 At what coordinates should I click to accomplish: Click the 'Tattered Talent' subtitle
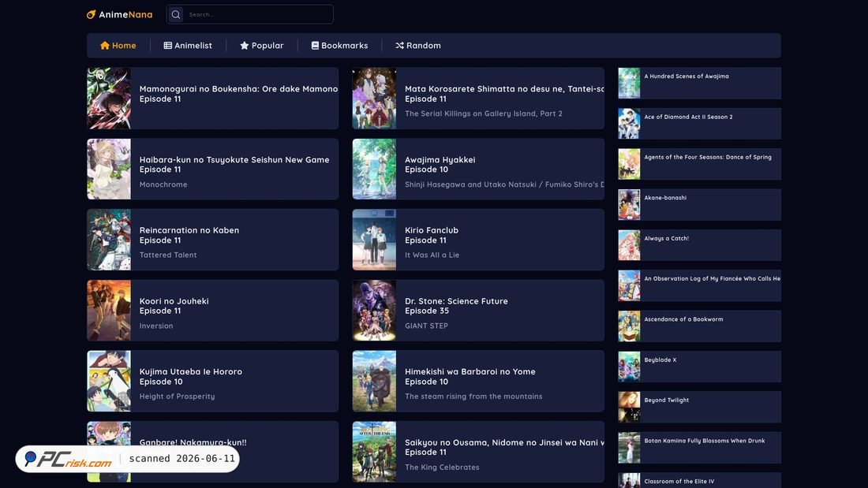tap(168, 255)
